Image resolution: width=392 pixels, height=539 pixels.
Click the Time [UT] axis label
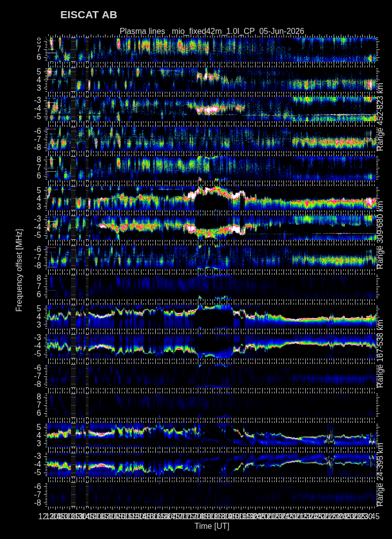212,526
